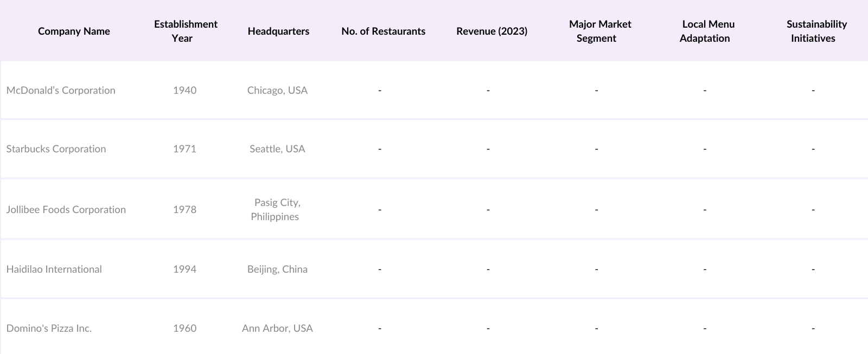This screenshot has width=868, height=354.
Task: Click the Starbucks Corporation cell
Action: [56, 149]
